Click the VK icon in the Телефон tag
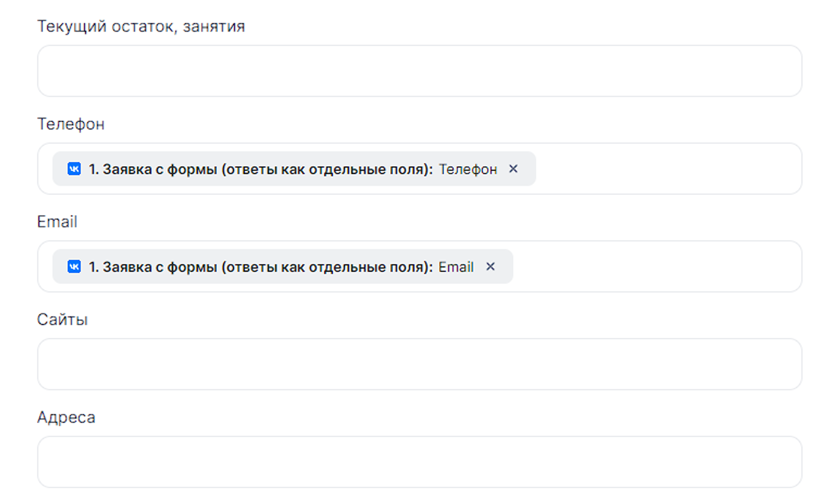The height and width of the screenshot is (504, 837). (74, 169)
